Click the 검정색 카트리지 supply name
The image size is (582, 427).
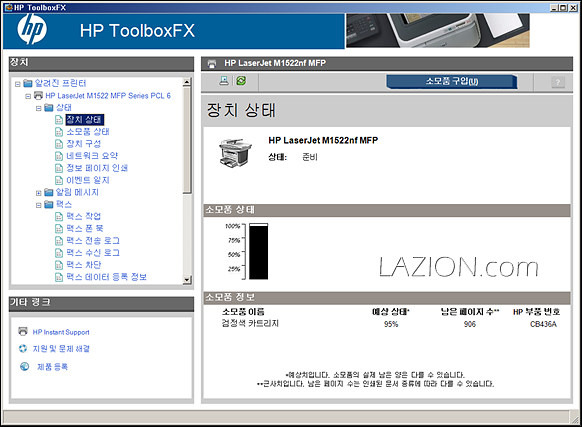[x=250, y=323]
